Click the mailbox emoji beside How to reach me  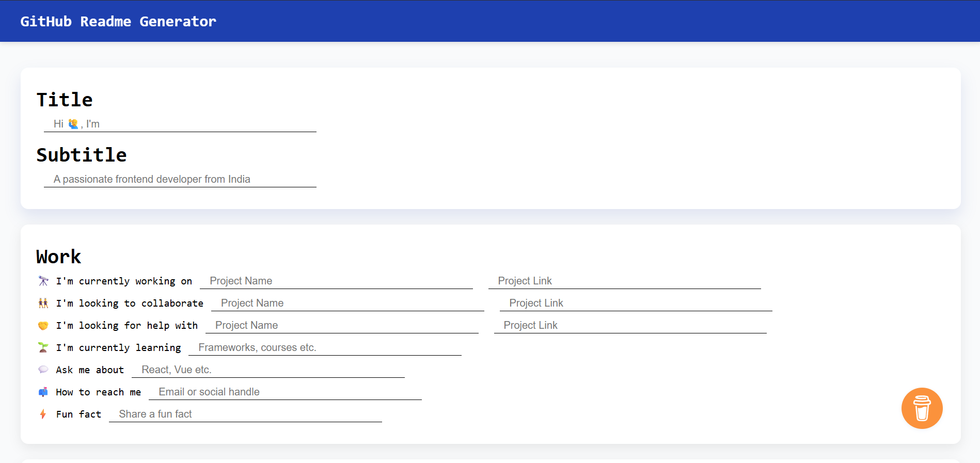point(43,392)
